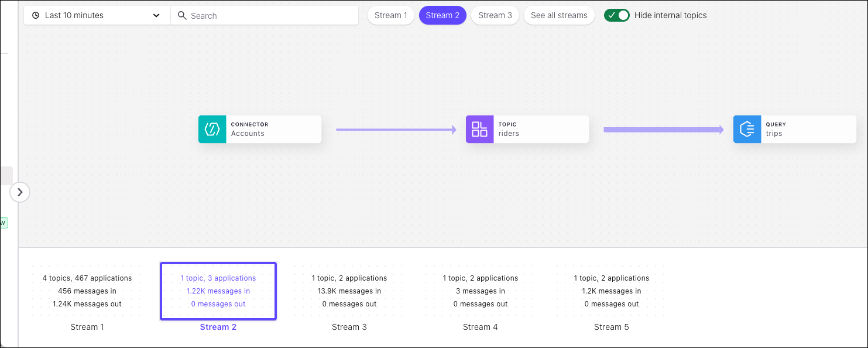Expand the collapsed left sidebar with chevron

click(20, 192)
